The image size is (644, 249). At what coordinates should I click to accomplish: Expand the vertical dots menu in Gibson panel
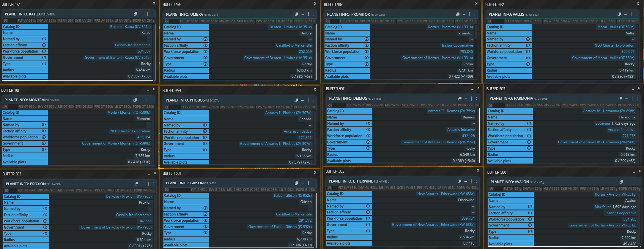pos(314,183)
